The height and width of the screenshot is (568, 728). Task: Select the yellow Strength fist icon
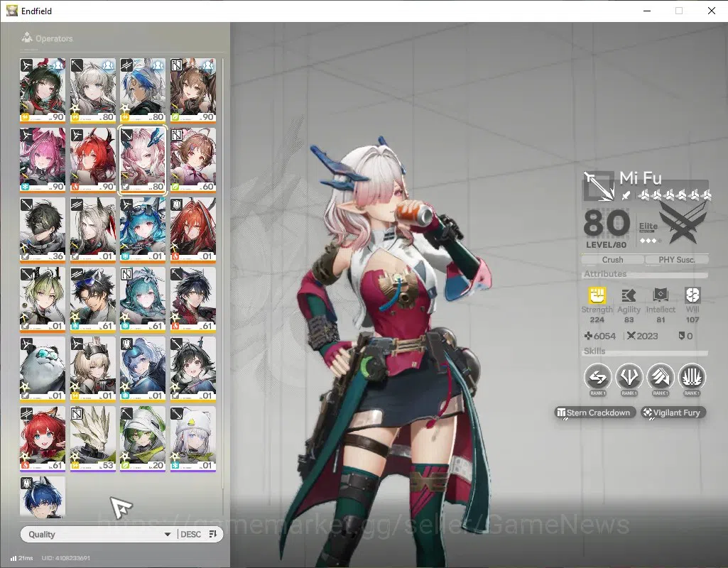(597, 295)
